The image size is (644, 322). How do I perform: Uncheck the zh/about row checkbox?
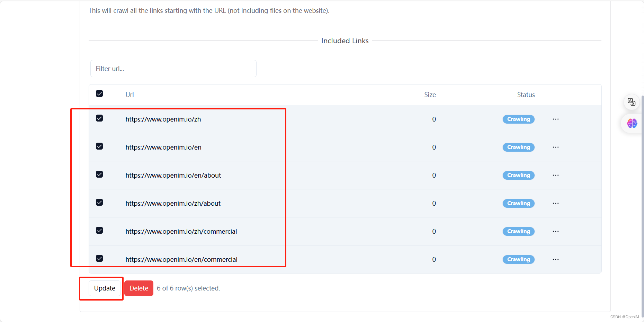[x=99, y=202]
